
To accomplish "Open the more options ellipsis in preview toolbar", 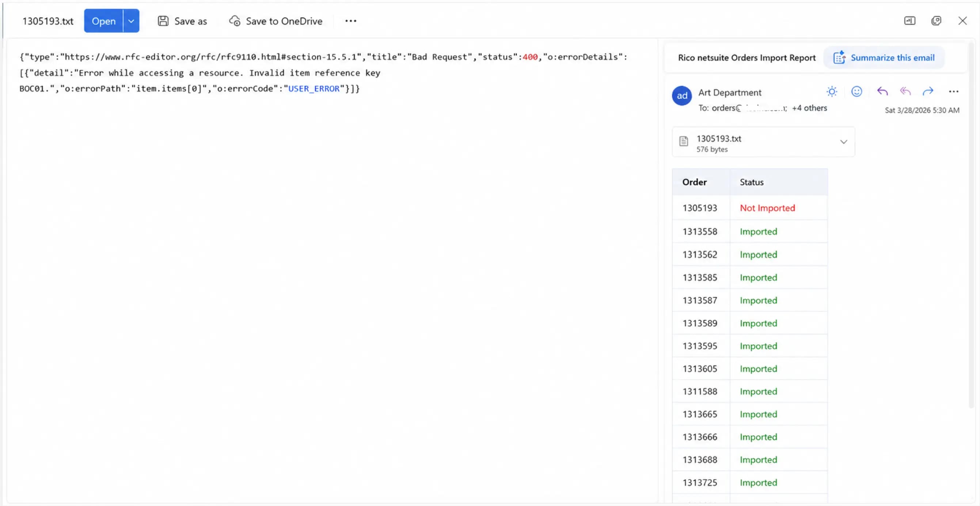I will click(x=350, y=21).
